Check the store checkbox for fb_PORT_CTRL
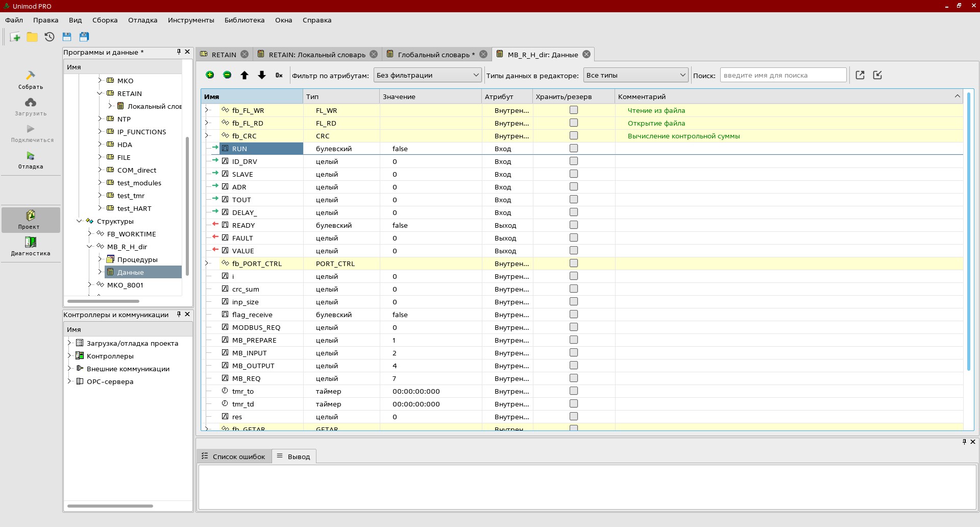Screen dimensions: 980x527 click(x=574, y=263)
